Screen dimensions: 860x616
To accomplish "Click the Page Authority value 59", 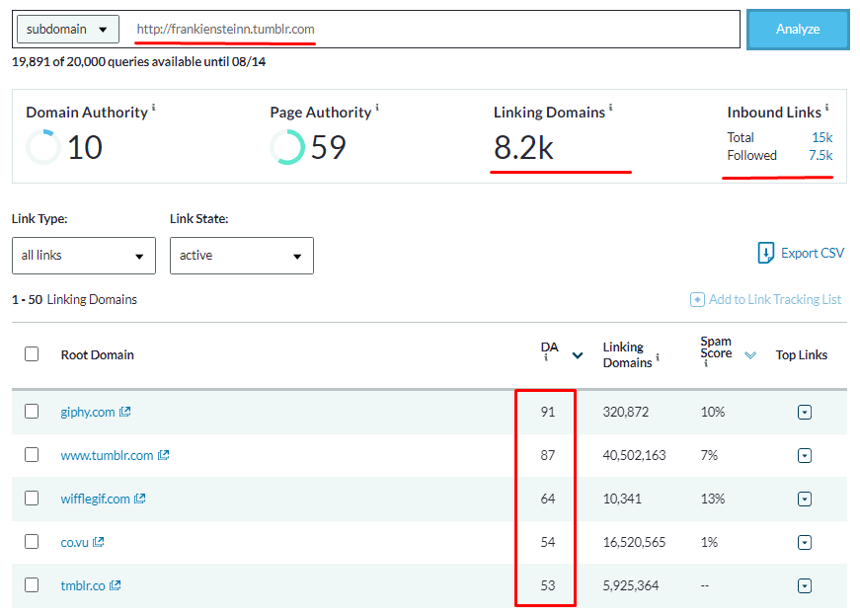I will click(x=328, y=147).
